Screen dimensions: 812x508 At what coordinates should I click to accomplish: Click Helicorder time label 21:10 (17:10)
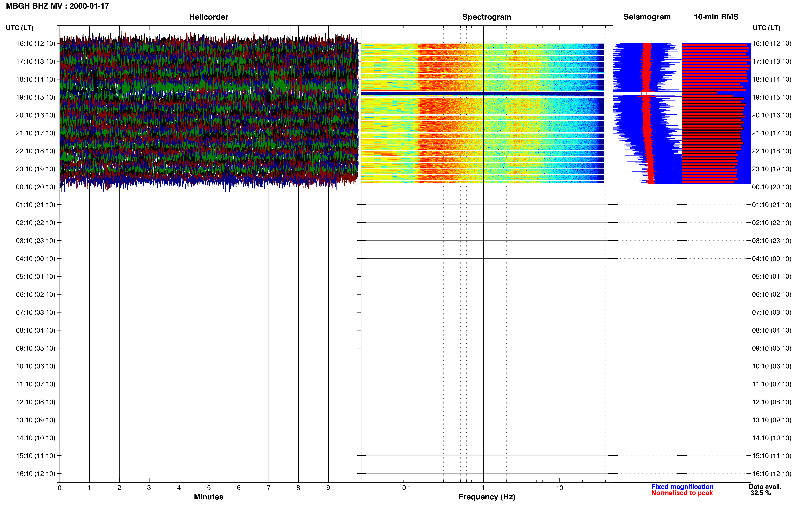point(36,133)
